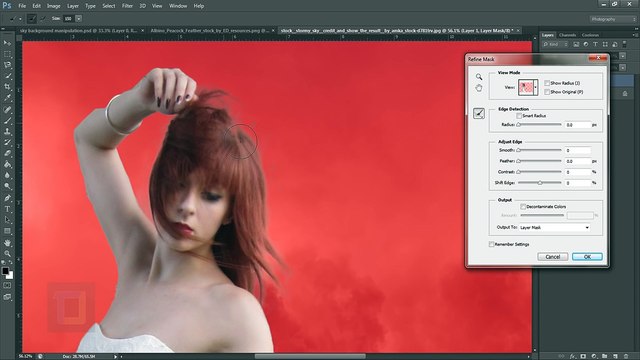The width and height of the screenshot is (640, 360).
Task: Select the Brush tool in the toolbox
Action: 7,120
